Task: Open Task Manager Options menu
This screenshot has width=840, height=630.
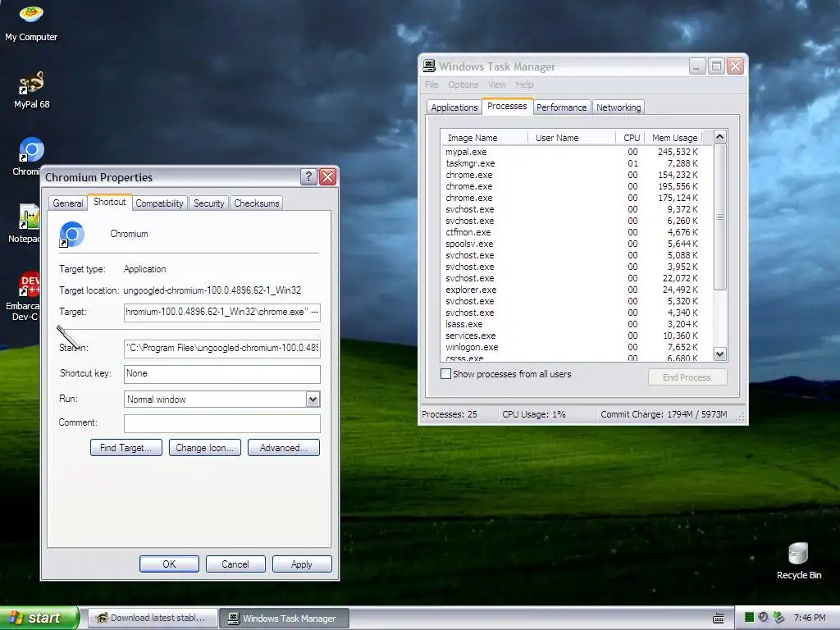Action: [x=463, y=84]
